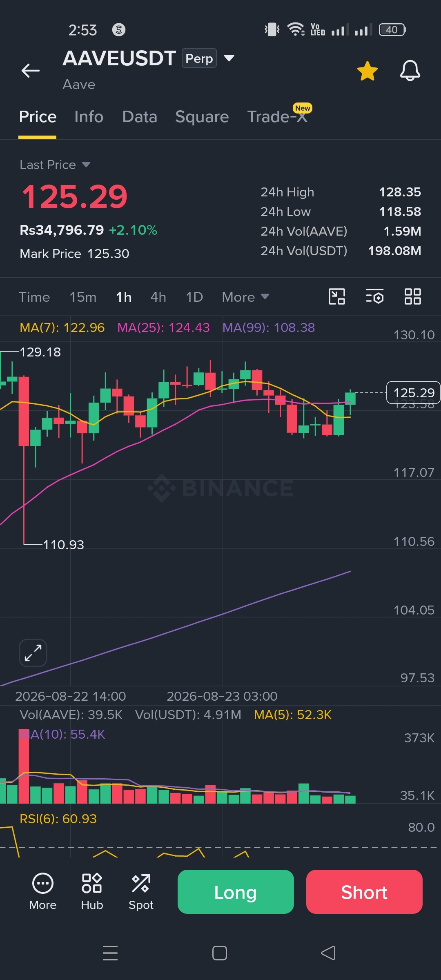441x980 pixels.
Task: Open price alert bell icon
Action: [x=410, y=71]
